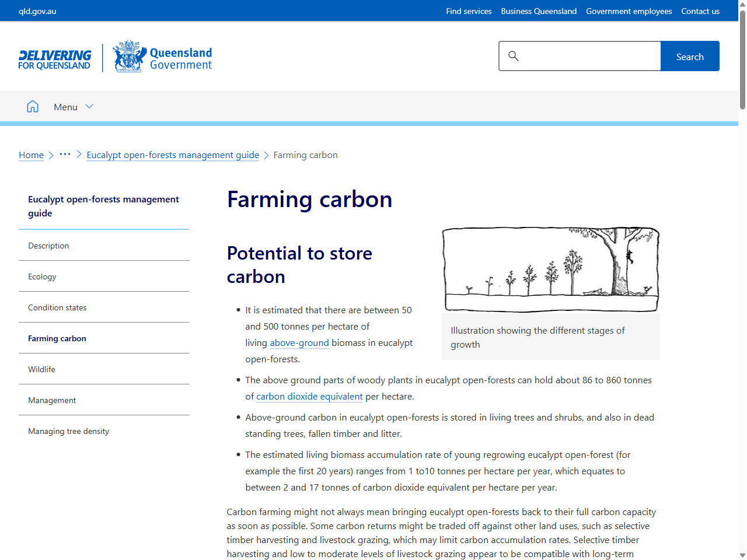Select Ecology in the side menu
Screen dimensions: 747x560
click(x=104, y=276)
